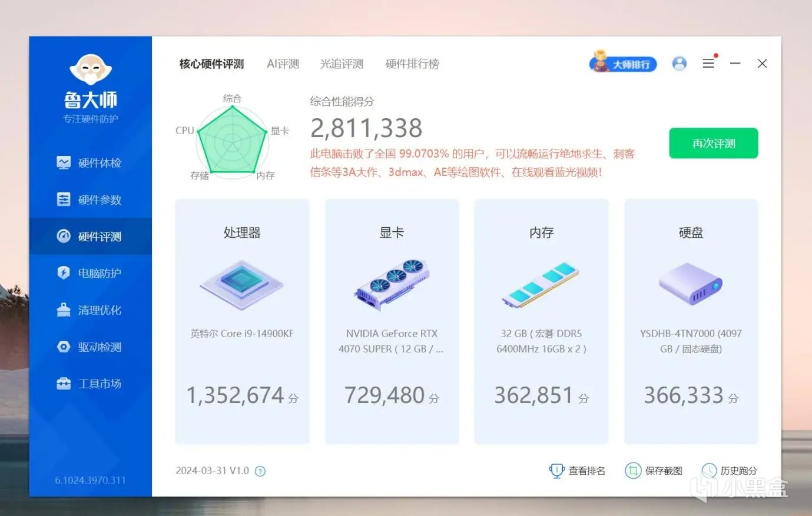Open 硬件体检 in the sidebar
Image resolution: width=812 pixels, height=516 pixels.
pyautogui.click(x=90, y=163)
